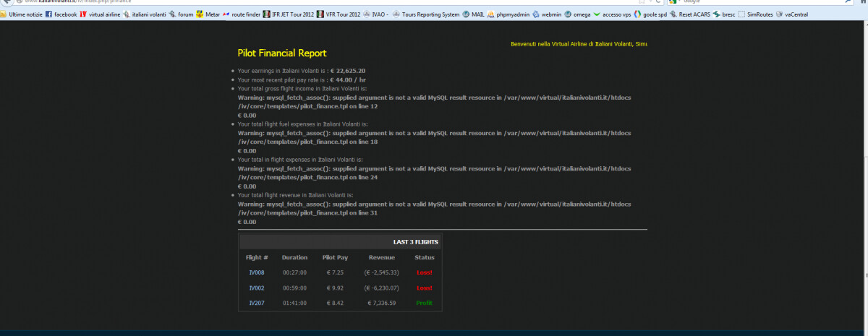Click the duration 00:59:00 cell
Viewport: 868px width, 336px height.
pos(294,288)
